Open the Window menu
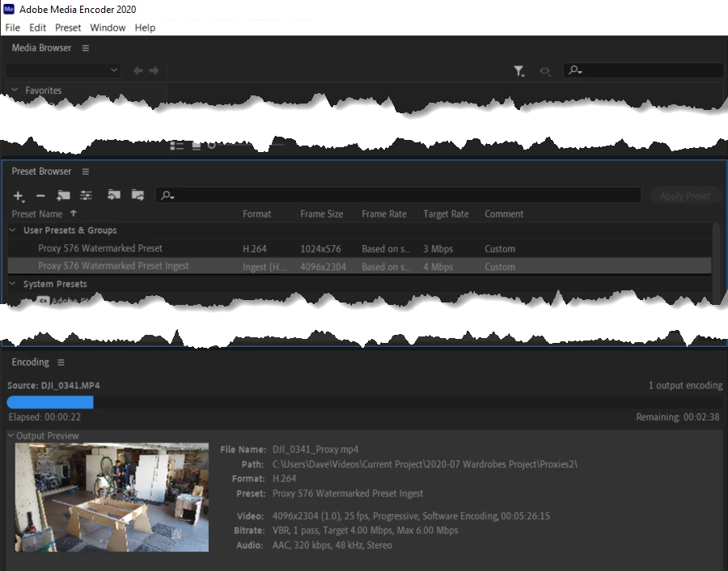The height and width of the screenshot is (571, 728). [108, 27]
